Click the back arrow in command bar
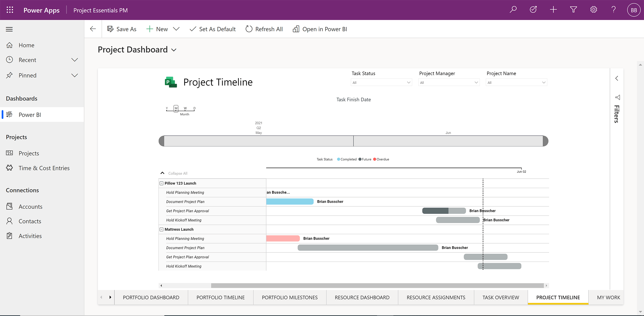The height and width of the screenshot is (316, 644). click(x=93, y=29)
